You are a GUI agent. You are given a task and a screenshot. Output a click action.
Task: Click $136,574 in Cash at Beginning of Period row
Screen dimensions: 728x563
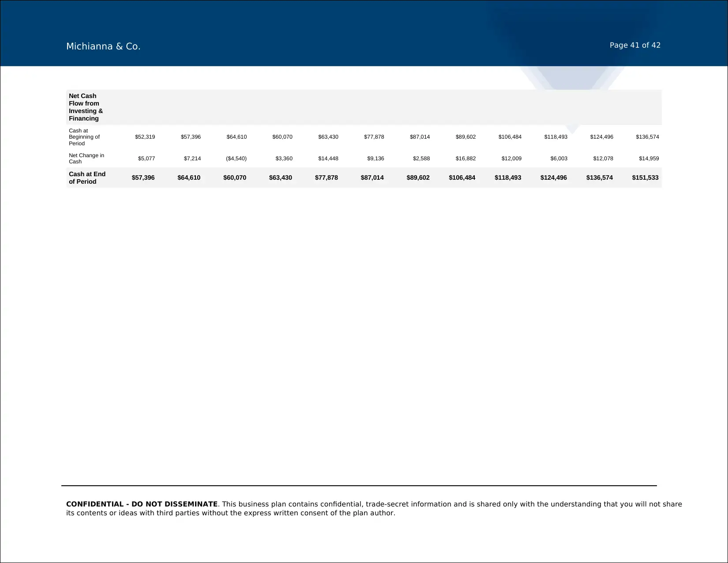[x=647, y=137]
